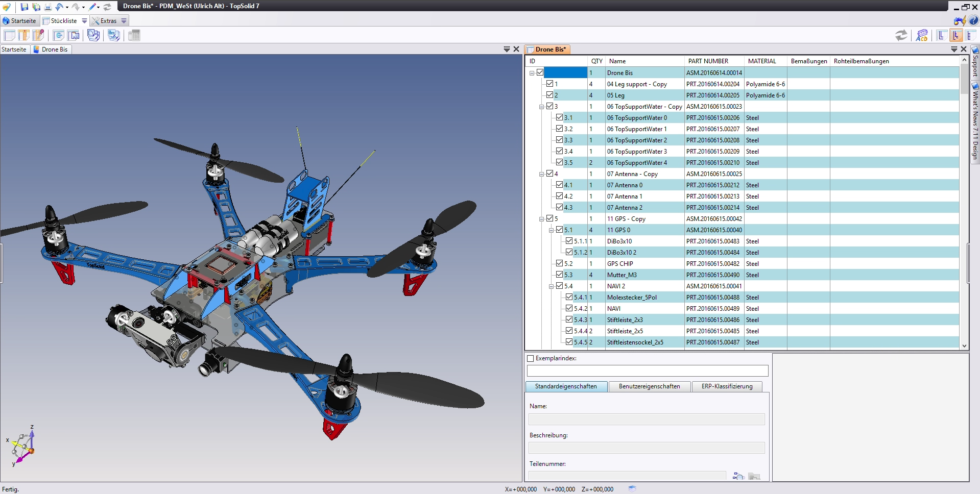This screenshot has height=494, width=980.
Task: Open the Help question mark icon
Action: (974, 21)
